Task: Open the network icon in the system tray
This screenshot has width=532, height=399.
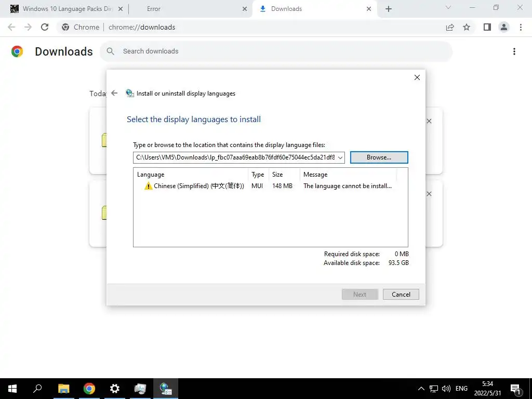Action: 434,389
